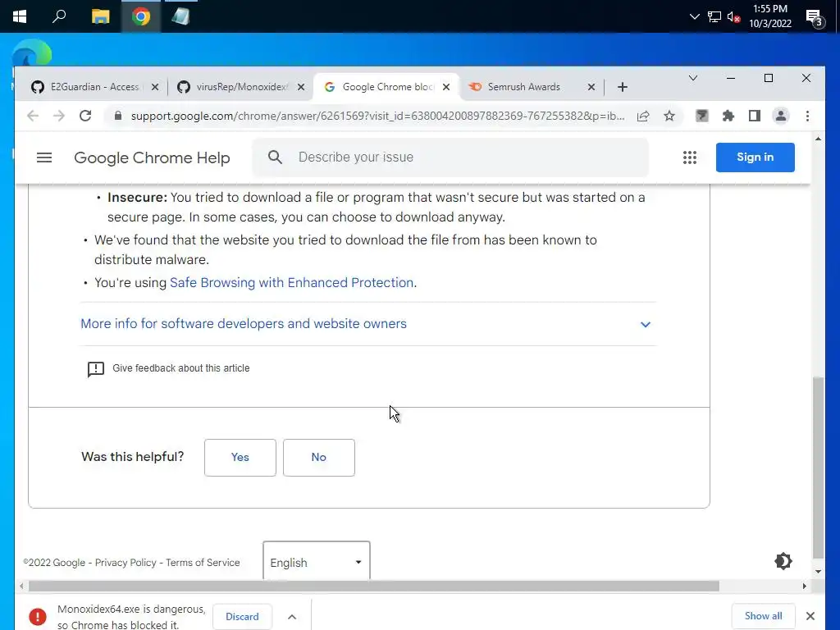Click the Google Chrome Help title
The height and width of the screenshot is (630, 840).
pyautogui.click(x=152, y=158)
